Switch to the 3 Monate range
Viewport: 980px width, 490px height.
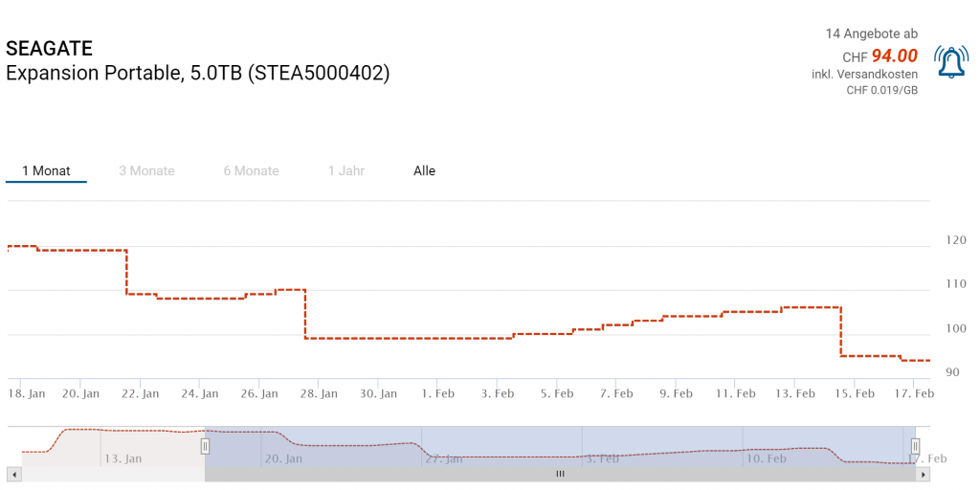(x=146, y=171)
